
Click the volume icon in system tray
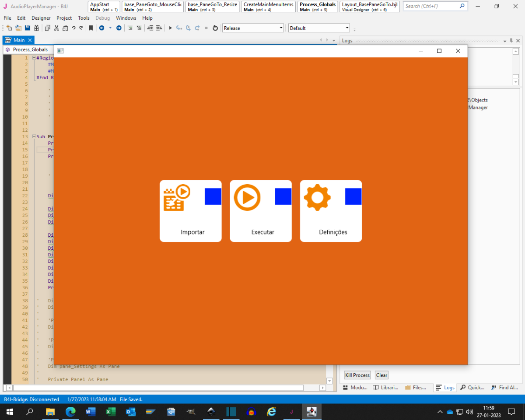click(x=469, y=412)
